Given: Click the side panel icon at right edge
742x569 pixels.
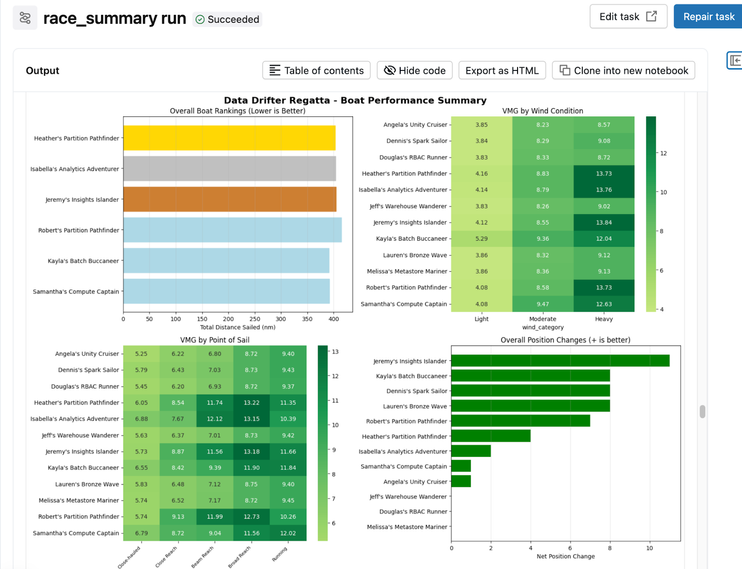Looking at the screenshot, I should point(733,62).
